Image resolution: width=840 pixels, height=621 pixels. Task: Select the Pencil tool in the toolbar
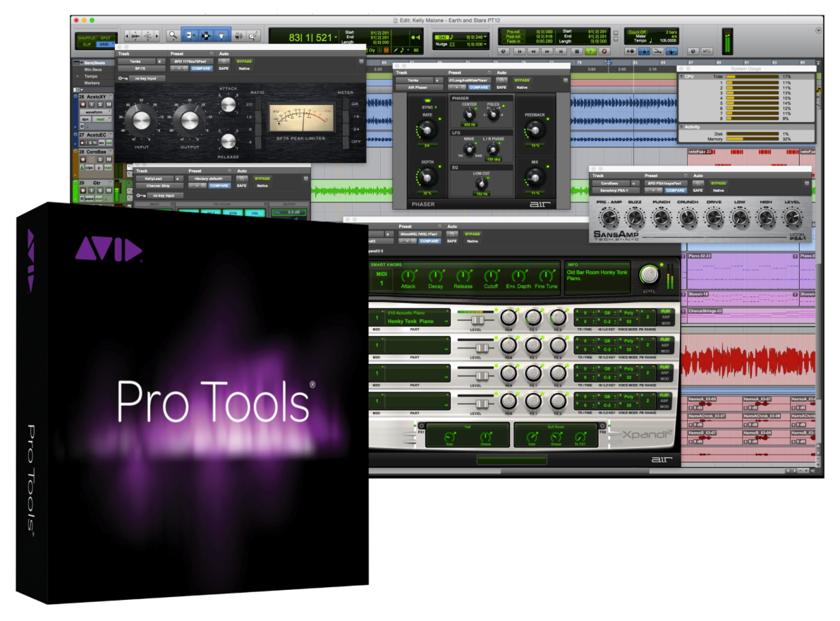(x=252, y=35)
